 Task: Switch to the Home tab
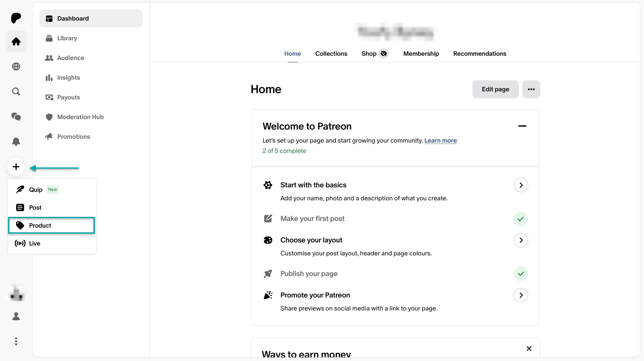point(292,54)
